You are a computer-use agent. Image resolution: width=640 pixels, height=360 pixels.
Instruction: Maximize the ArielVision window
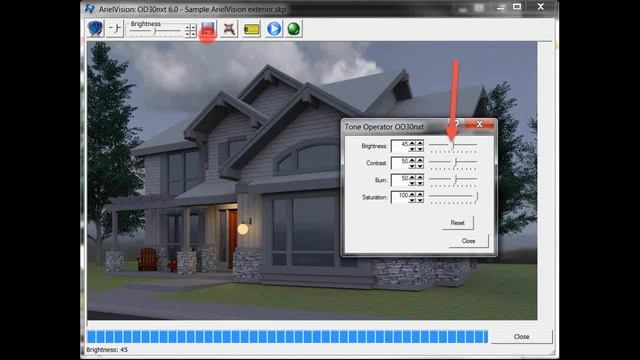[x=517, y=7]
